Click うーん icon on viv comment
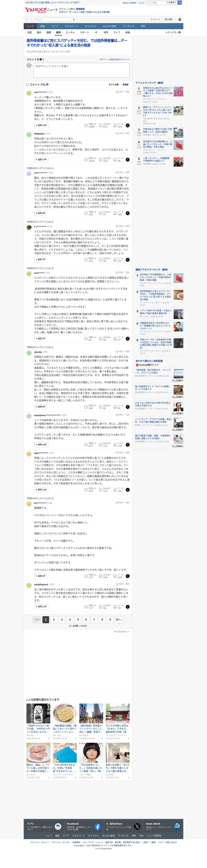 (x=115, y=213)
